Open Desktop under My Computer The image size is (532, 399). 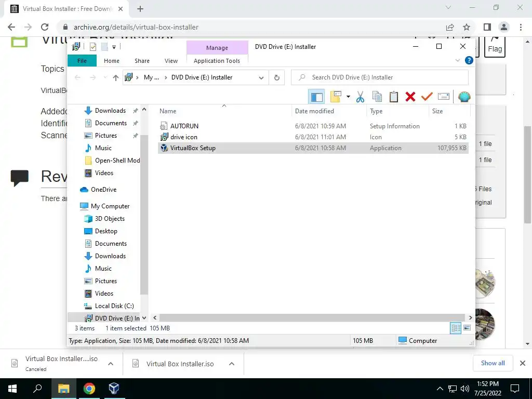click(106, 231)
